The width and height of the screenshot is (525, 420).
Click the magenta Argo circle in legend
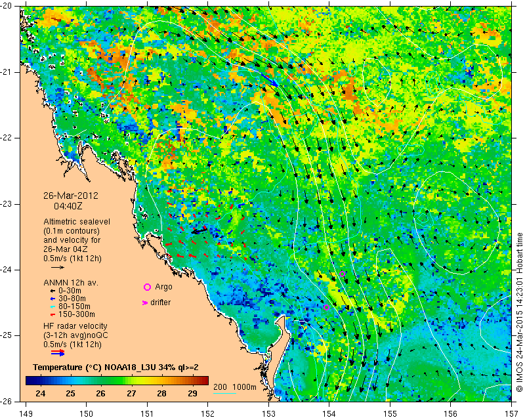147,287
